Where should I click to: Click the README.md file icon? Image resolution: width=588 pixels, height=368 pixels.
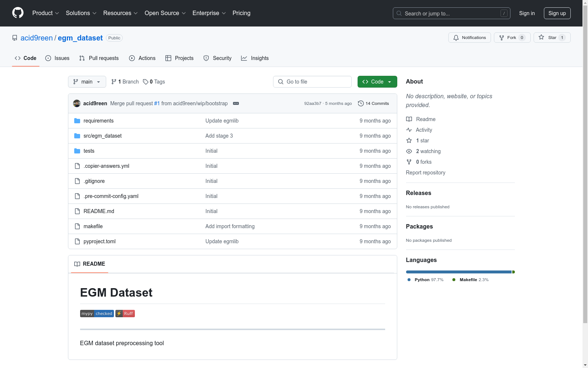click(x=77, y=211)
